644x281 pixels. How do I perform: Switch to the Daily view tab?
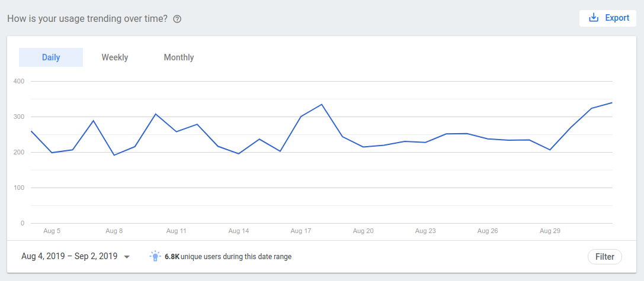[x=51, y=57]
